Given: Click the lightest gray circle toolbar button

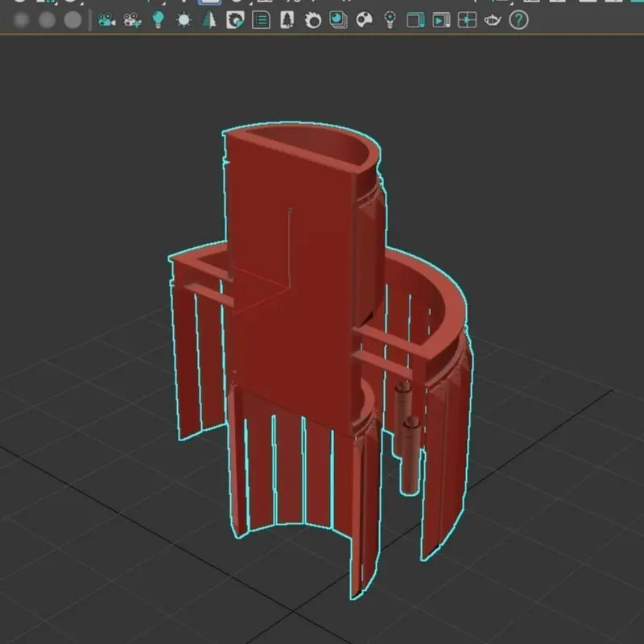Looking at the screenshot, I should 72,19.
